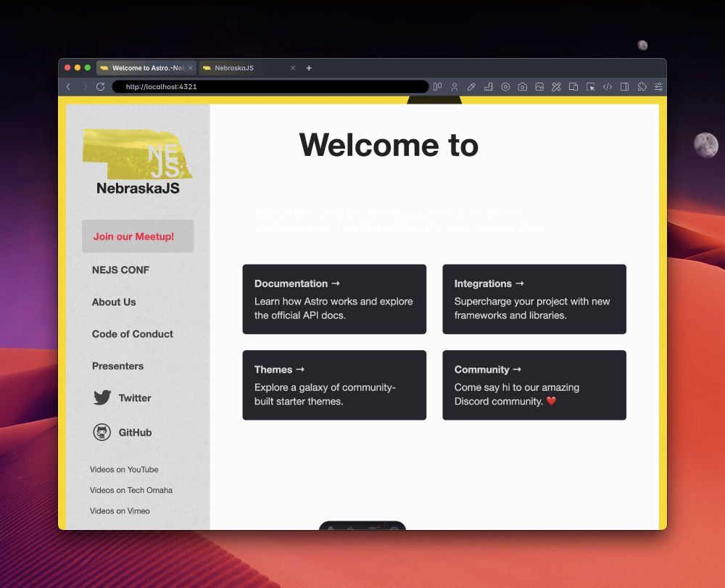This screenshot has width=725, height=588.
Task: Activate the ruler measurement tool
Action: (488, 86)
